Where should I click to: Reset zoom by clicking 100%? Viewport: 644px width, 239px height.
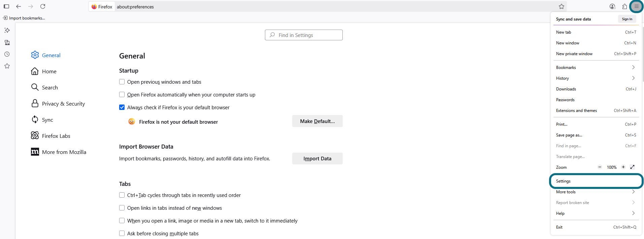[x=611, y=167]
